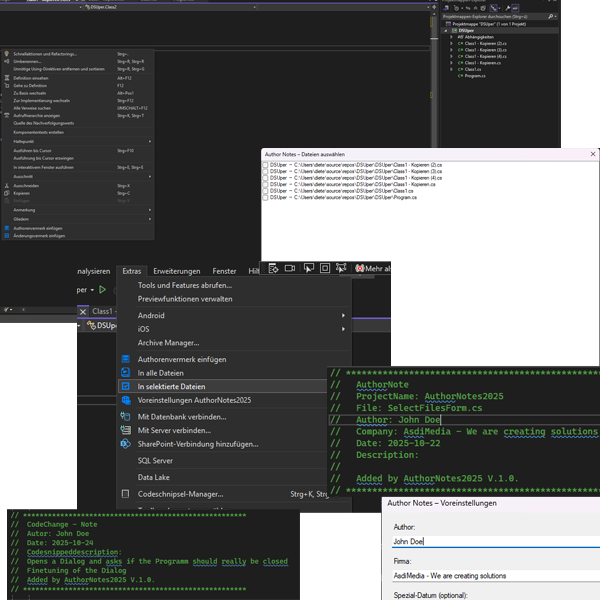Check the Class1 - Kopieren (2).cs checkbox
This screenshot has height=600, width=600.
[265, 163]
